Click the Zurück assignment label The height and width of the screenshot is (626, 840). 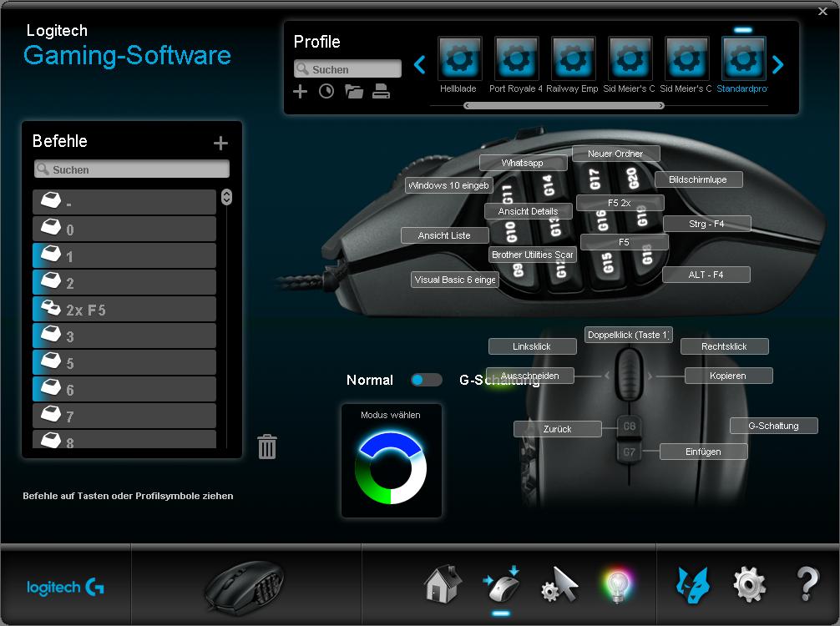(x=558, y=429)
